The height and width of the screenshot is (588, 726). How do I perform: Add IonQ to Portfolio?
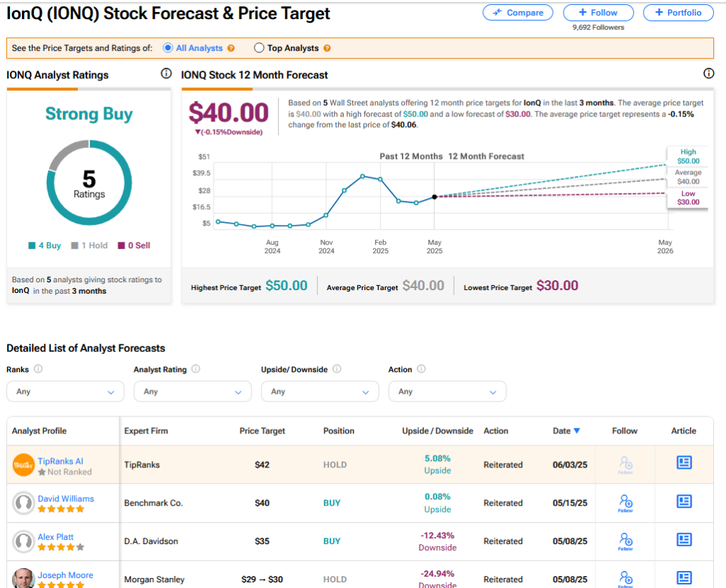click(678, 13)
